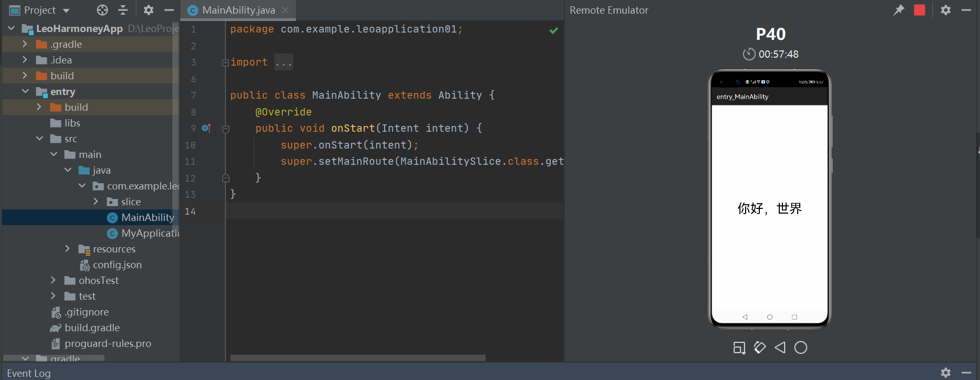Expand the entry build folder
980x380 pixels.
click(x=39, y=107)
